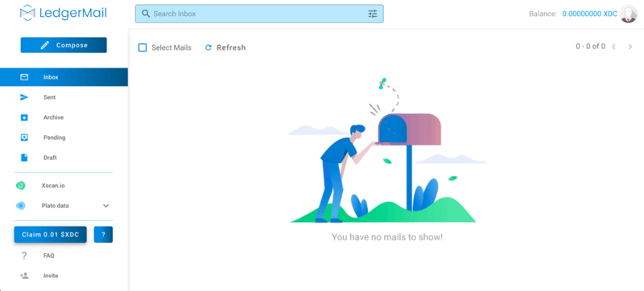Click the Select Mails label
Viewport: 644px width, 291px height.
coord(171,47)
